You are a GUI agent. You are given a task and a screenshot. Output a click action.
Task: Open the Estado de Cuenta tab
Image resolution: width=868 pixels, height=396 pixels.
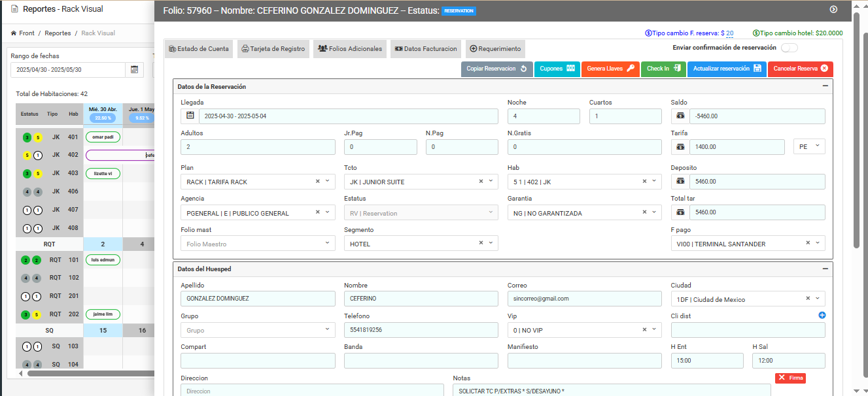pos(199,49)
